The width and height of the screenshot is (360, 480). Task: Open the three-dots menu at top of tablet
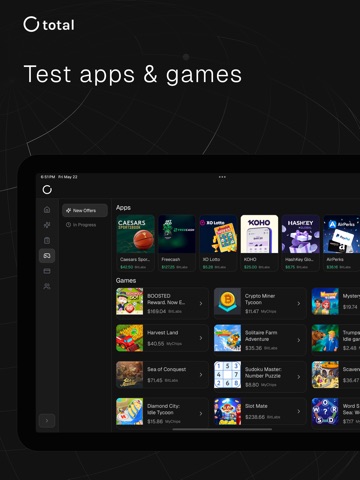[222, 177]
